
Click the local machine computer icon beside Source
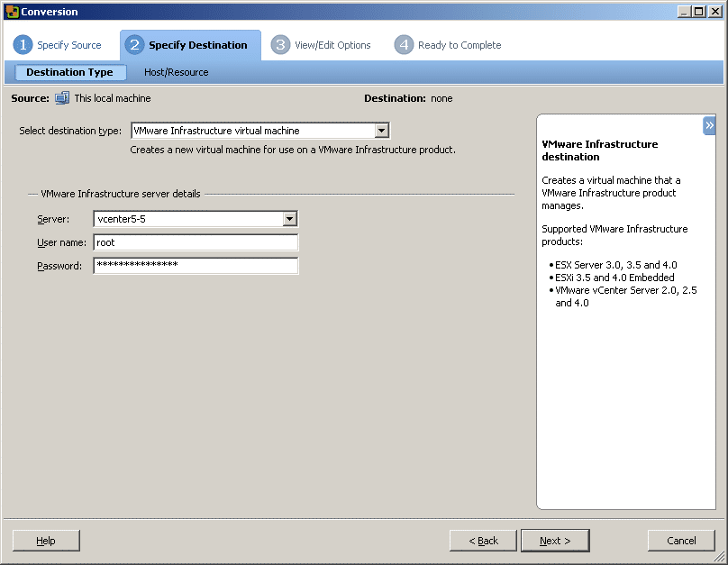pyautogui.click(x=62, y=98)
